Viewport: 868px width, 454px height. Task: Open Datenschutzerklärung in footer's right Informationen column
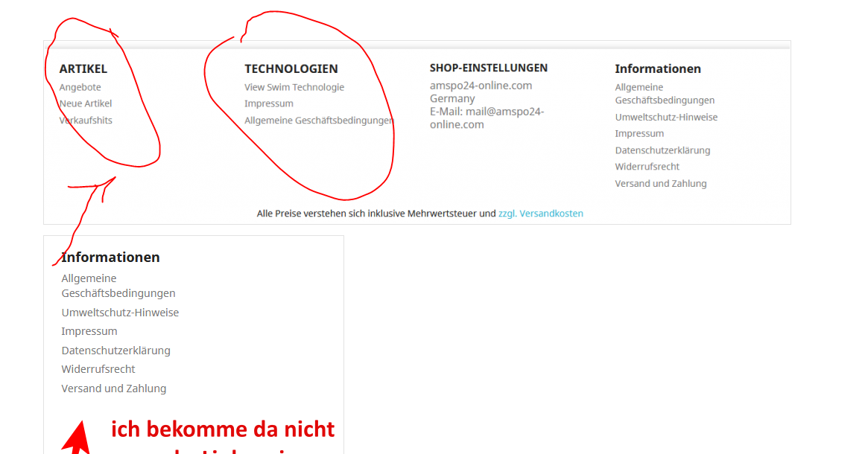662,150
